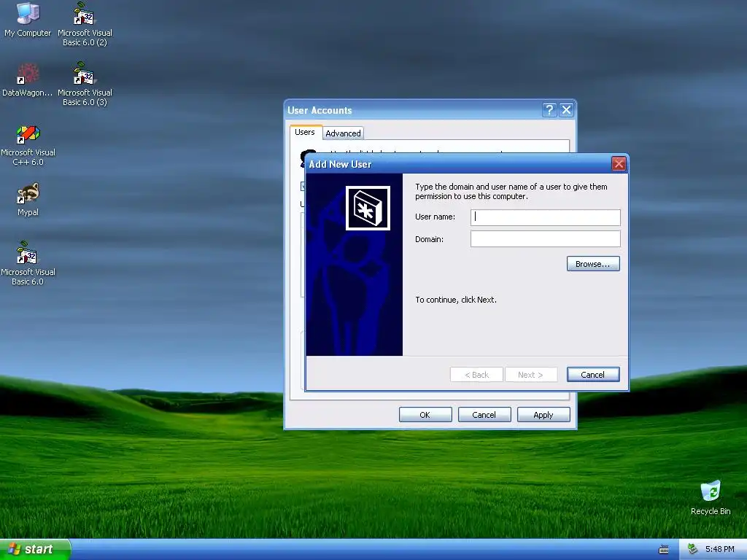
Task: Switch to the Advanced tab
Action: pos(343,133)
